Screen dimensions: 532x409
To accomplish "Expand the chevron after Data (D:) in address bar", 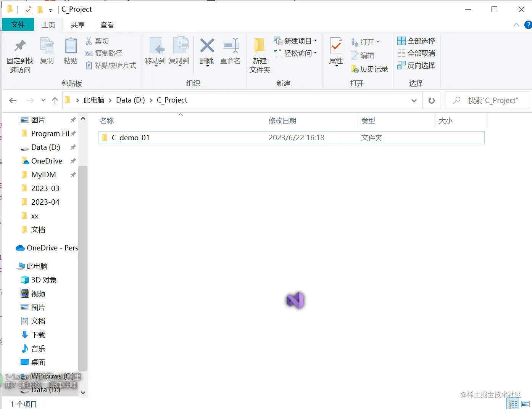I will (151, 100).
